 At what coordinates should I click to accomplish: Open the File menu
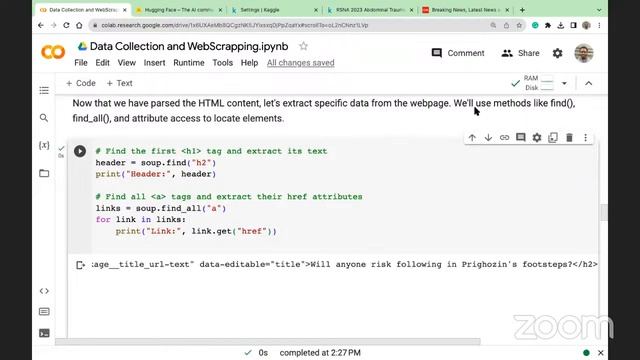pyautogui.click(x=81, y=63)
